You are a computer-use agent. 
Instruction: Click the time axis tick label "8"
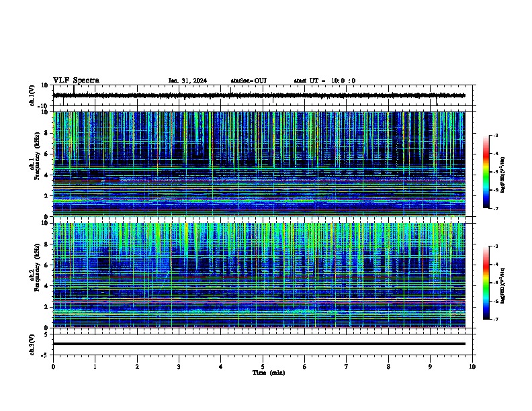388,367
